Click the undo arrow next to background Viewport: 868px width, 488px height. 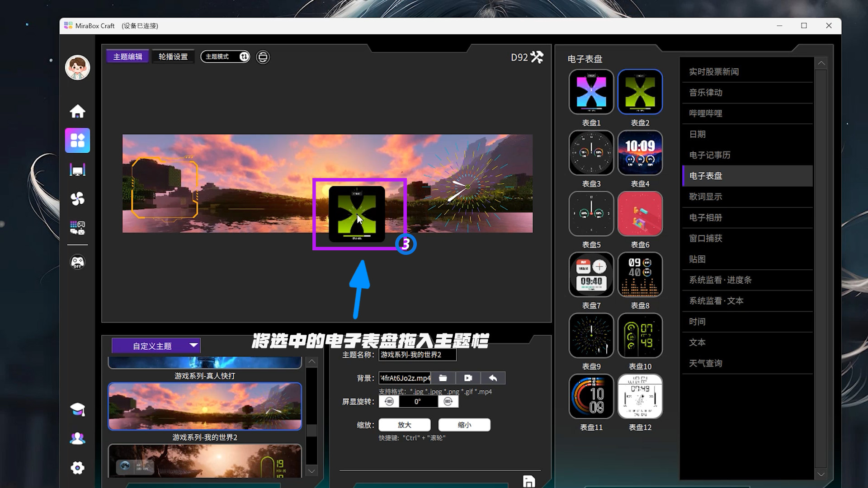click(493, 378)
